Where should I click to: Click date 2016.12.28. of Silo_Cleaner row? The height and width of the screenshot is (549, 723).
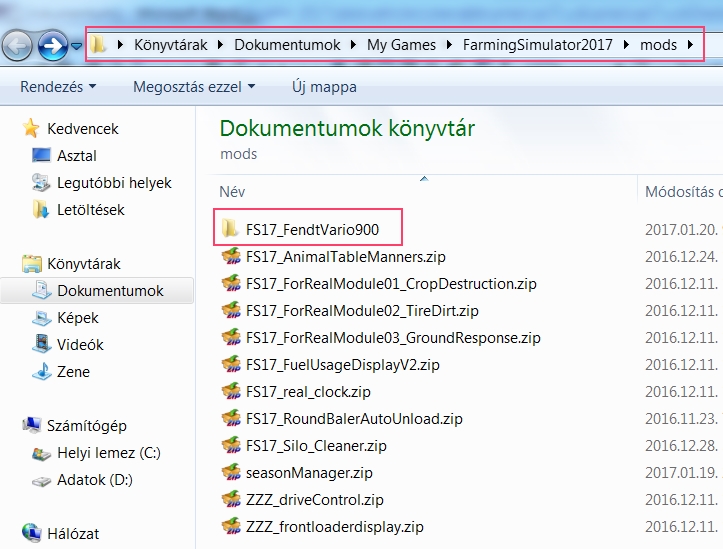coord(681,446)
